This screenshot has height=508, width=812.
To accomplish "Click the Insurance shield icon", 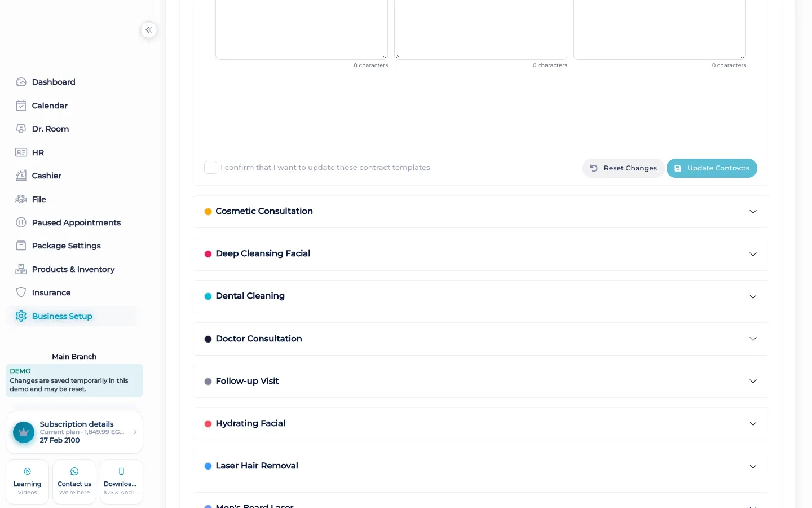I will click(21, 292).
